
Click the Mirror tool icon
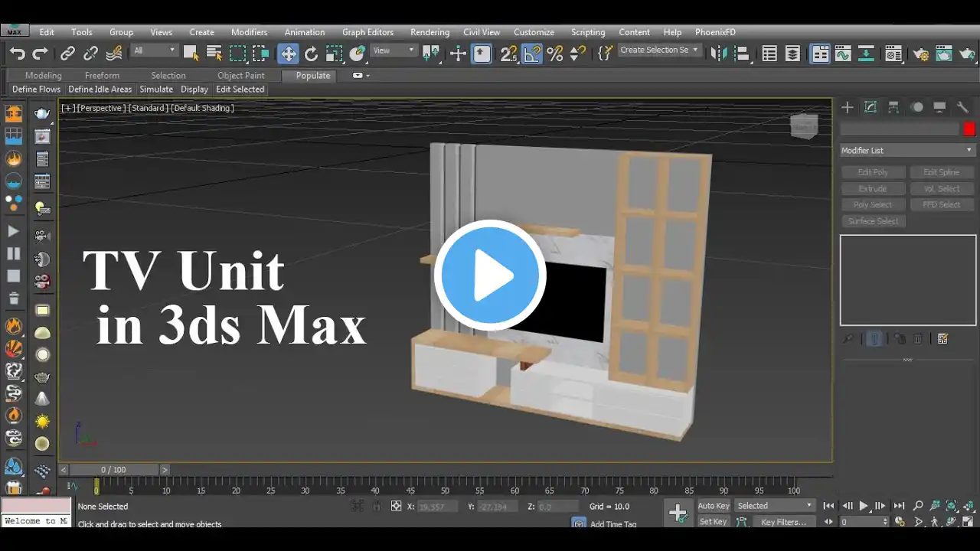pos(719,54)
